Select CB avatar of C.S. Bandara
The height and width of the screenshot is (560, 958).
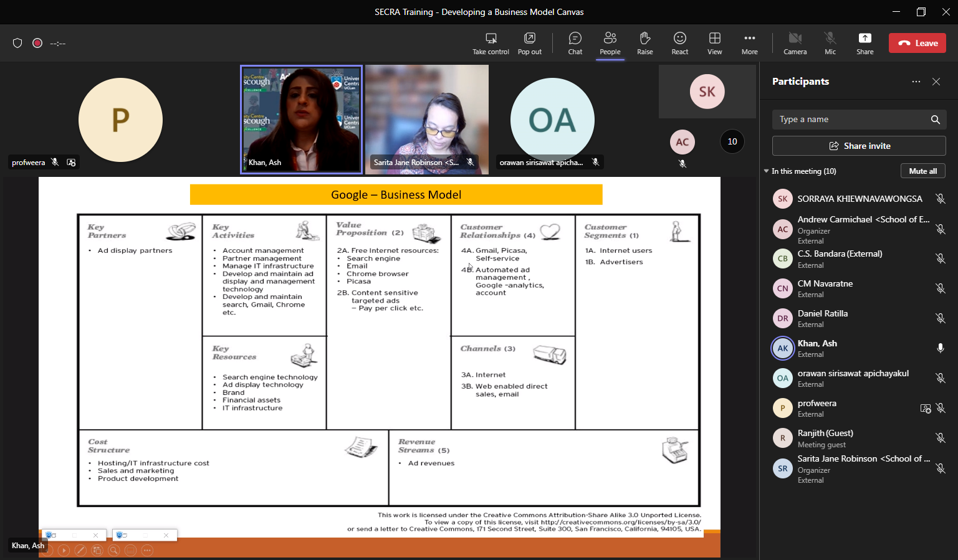point(783,259)
